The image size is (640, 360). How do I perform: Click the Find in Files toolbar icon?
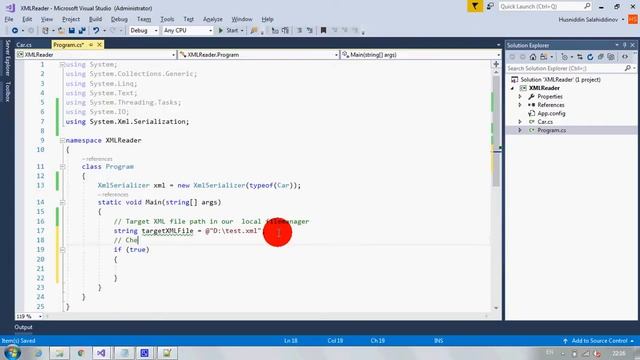[x=254, y=31]
